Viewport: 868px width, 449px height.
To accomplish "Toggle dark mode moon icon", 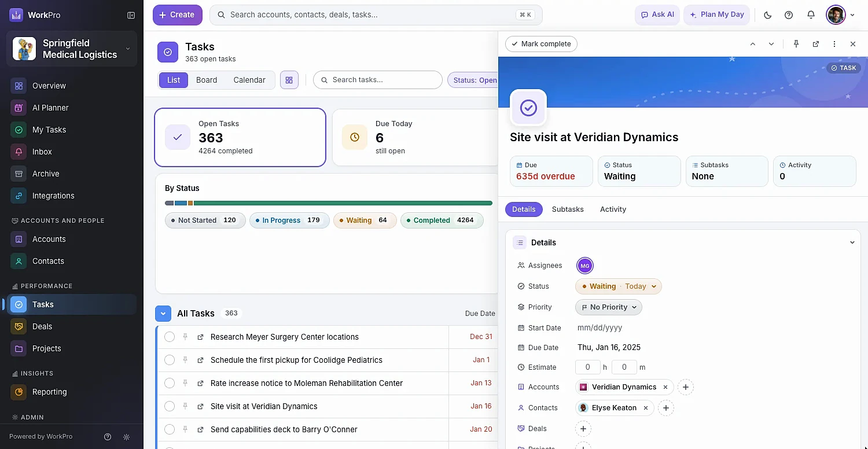I will (768, 15).
